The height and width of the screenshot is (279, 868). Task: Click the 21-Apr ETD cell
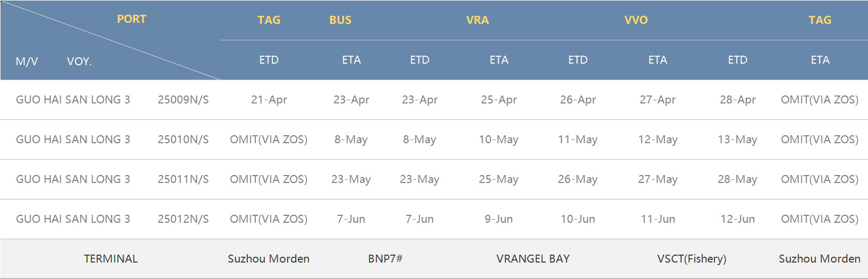(269, 100)
